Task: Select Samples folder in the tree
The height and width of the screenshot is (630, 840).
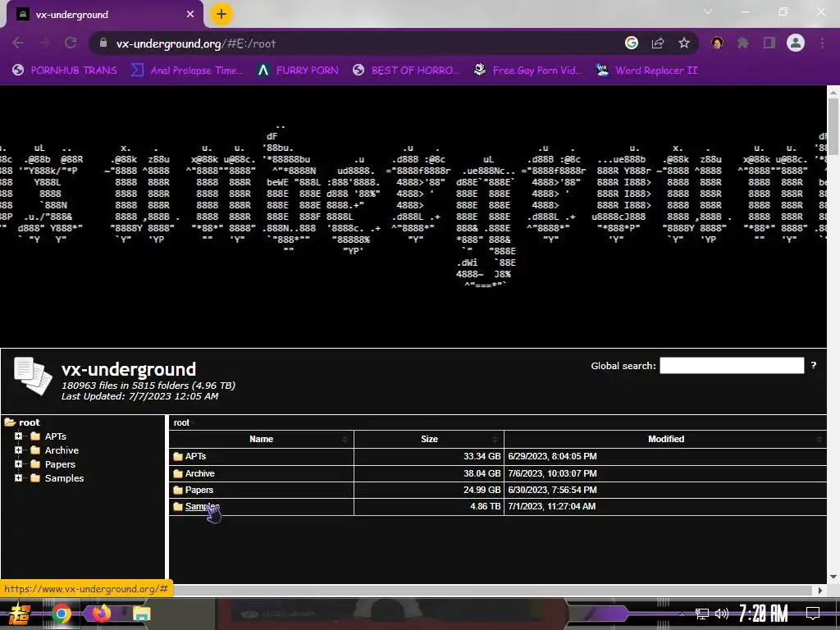Action: click(x=64, y=478)
